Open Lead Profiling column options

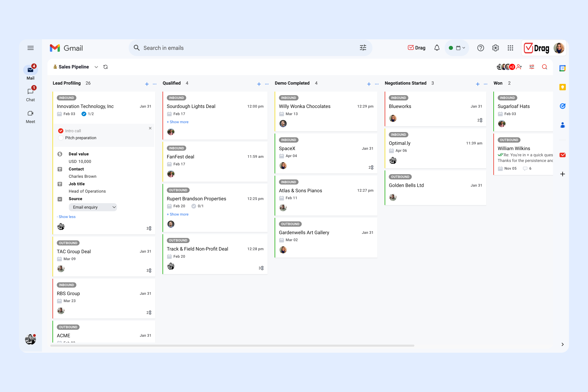154,84
